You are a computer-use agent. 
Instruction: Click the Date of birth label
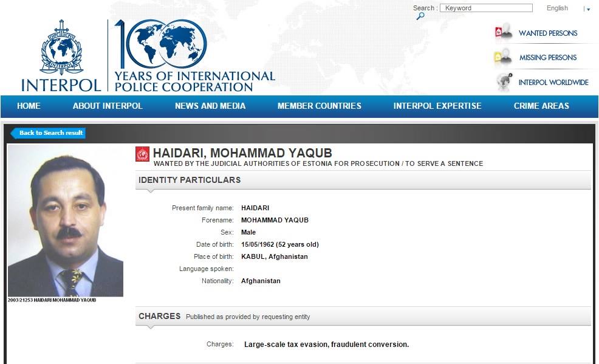(x=214, y=244)
